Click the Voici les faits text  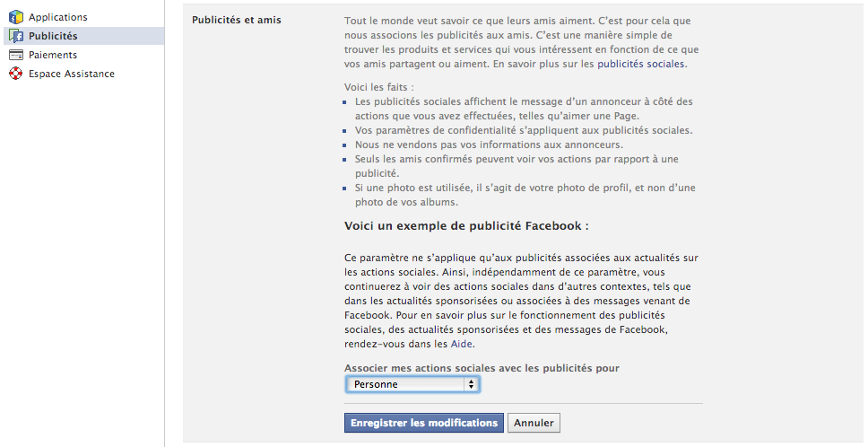pyautogui.click(x=379, y=87)
